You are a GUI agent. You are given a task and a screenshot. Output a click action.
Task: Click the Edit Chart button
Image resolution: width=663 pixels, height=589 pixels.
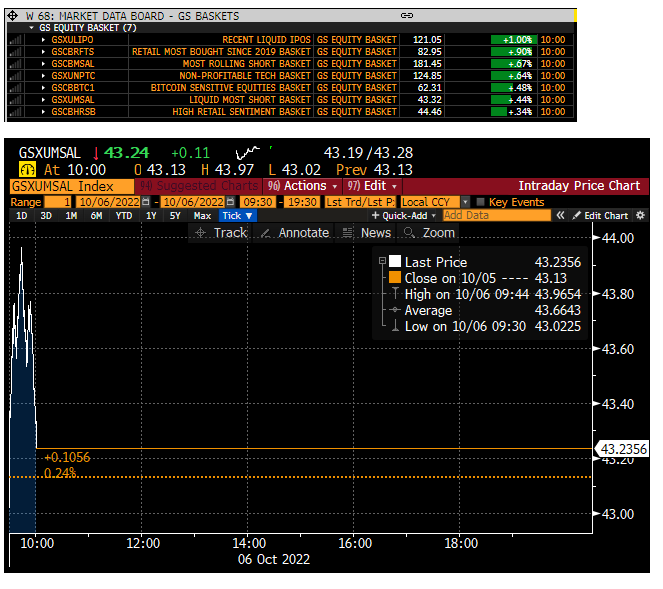[600, 216]
